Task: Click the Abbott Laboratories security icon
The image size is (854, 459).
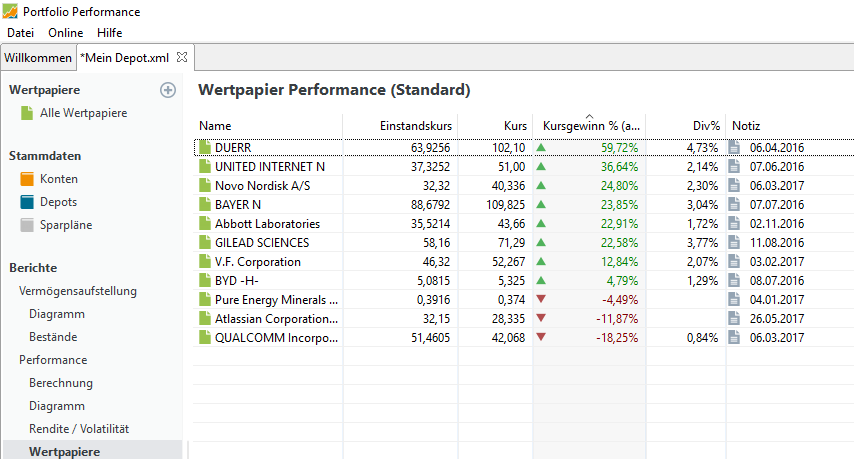Action: pyautogui.click(x=205, y=223)
